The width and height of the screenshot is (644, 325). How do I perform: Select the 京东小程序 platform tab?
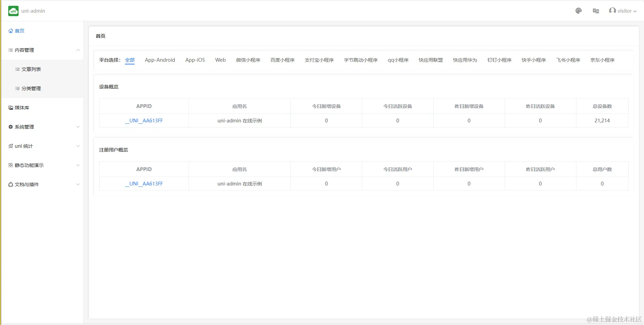pyautogui.click(x=602, y=60)
